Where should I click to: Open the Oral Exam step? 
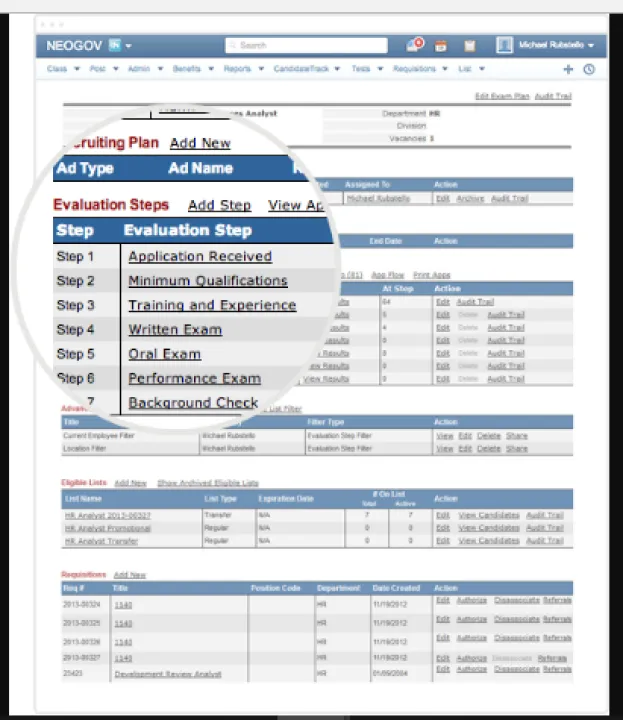tap(165, 354)
